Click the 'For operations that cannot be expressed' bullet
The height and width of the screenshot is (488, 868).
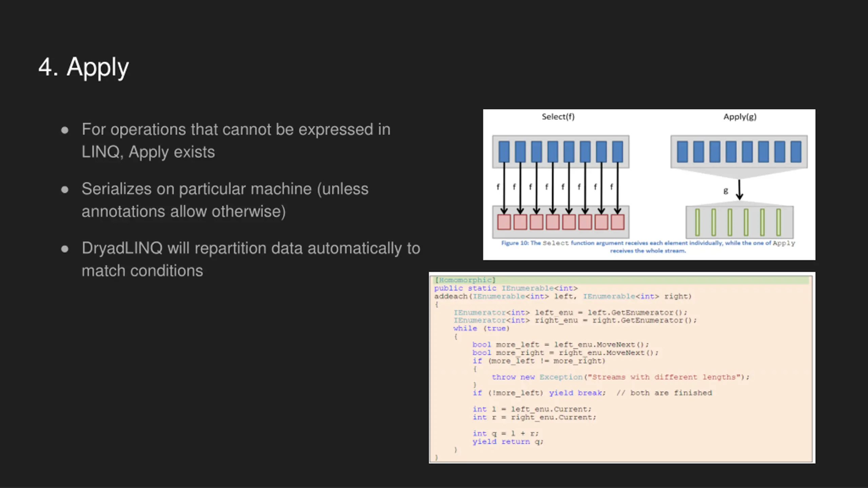click(236, 141)
